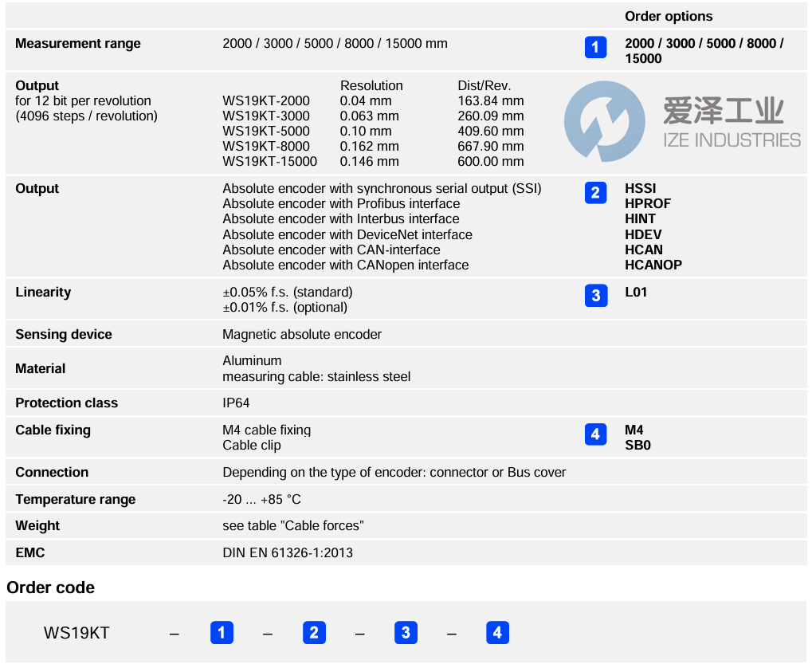Select the WS19KT-15000 model row
The width and height of the screenshot is (812, 668).
269,161
